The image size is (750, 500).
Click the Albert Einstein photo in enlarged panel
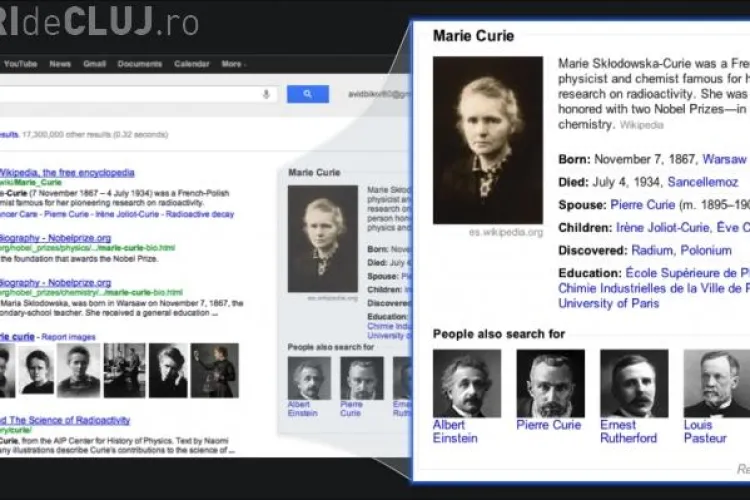(x=467, y=383)
